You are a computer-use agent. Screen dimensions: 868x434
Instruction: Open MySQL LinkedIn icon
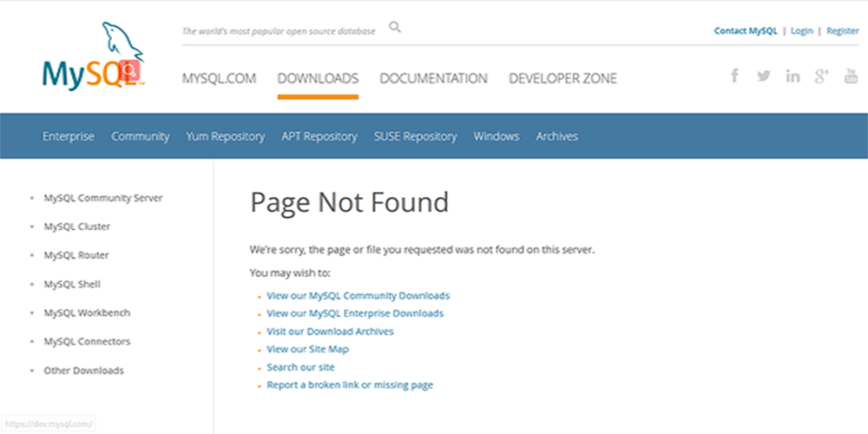(792, 76)
